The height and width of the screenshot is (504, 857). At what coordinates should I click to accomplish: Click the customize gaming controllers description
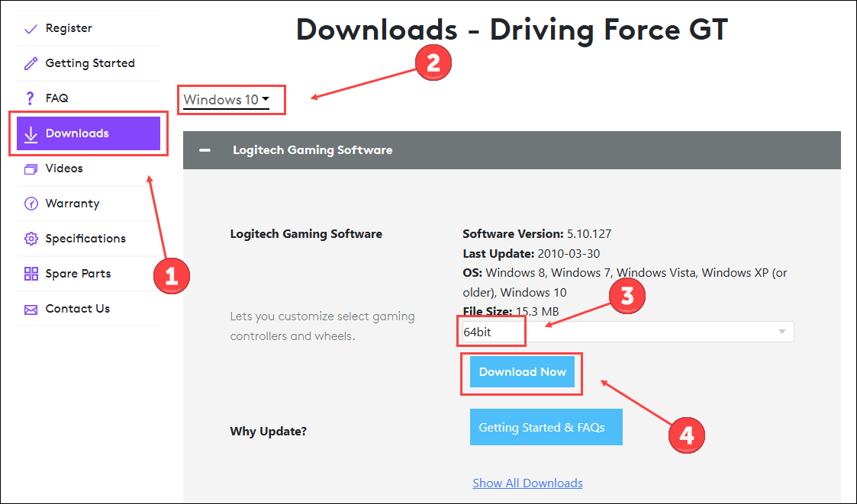click(x=323, y=326)
